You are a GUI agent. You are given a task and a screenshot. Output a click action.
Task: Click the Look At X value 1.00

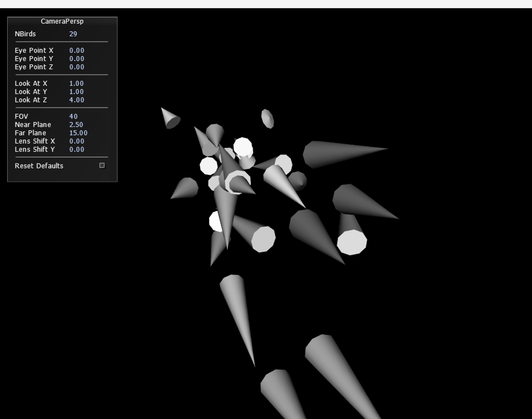76,83
